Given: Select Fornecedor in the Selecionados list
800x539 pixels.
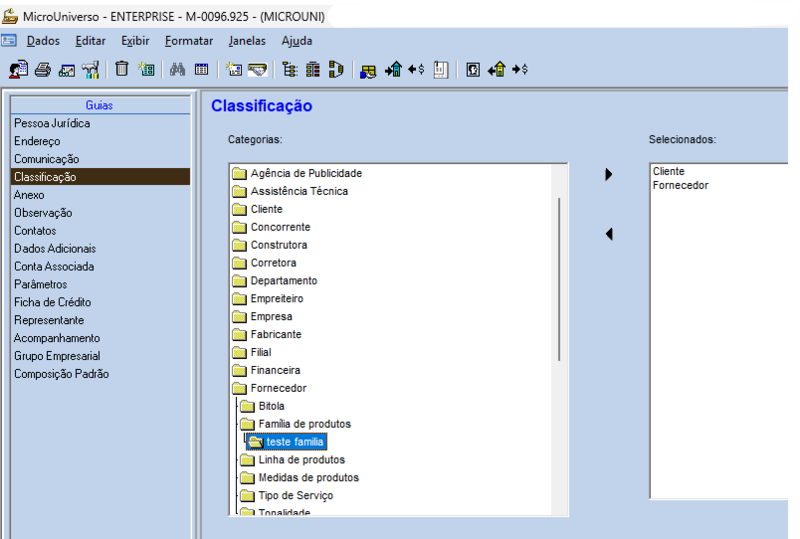Looking at the screenshot, I should click(x=680, y=185).
